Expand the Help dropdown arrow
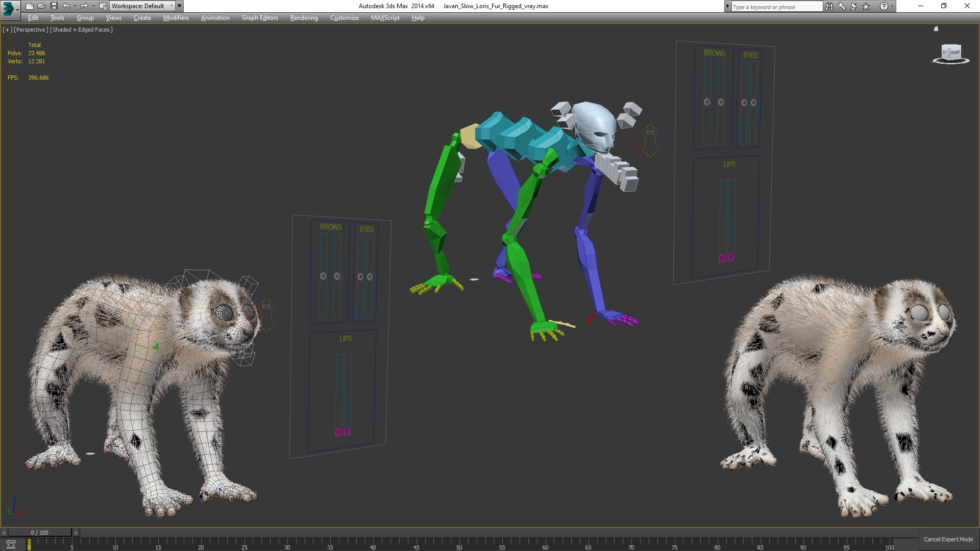Image resolution: width=980 pixels, height=551 pixels. (892, 6)
